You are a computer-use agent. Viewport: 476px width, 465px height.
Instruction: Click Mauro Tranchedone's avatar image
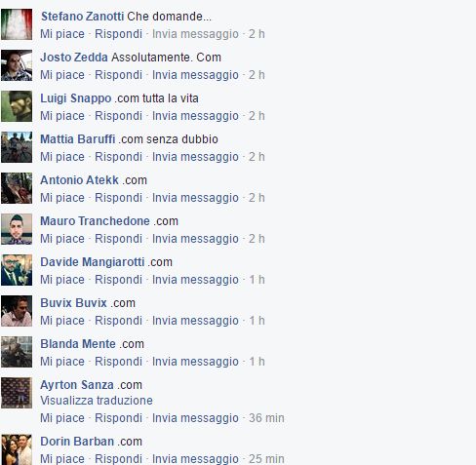click(x=17, y=229)
